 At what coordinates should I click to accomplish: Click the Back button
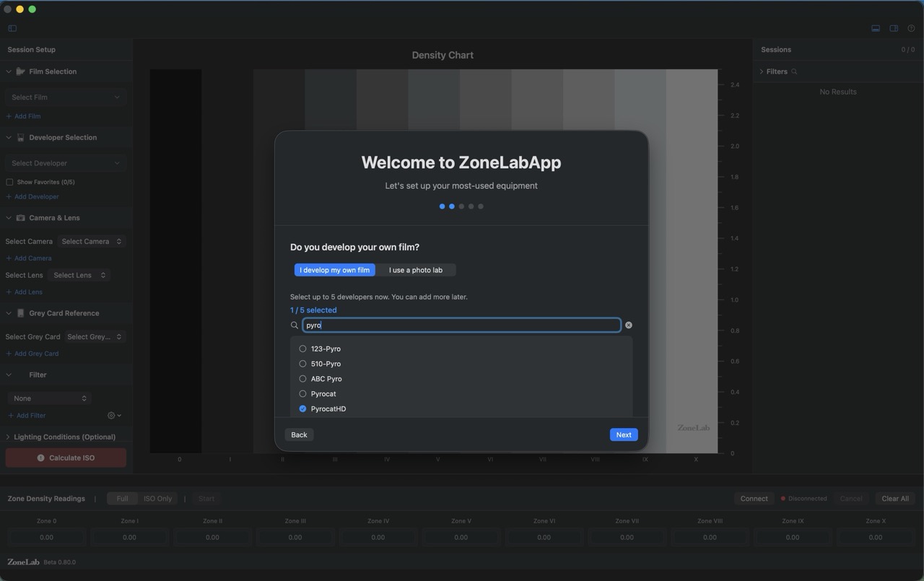pos(299,434)
